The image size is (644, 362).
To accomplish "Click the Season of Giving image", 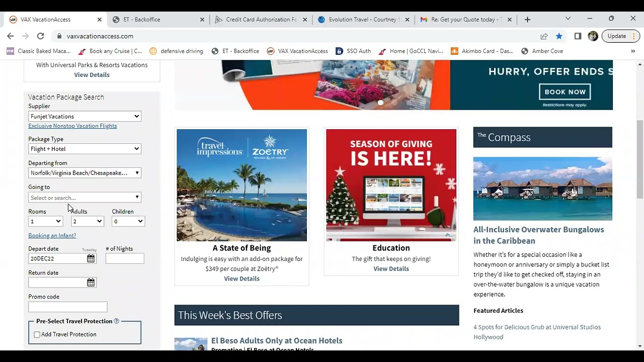I will (x=391, y=186).
